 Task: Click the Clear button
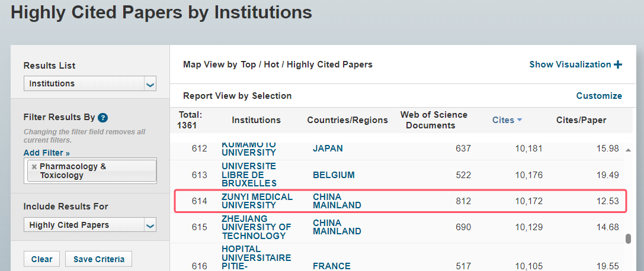tap(42, 259)
